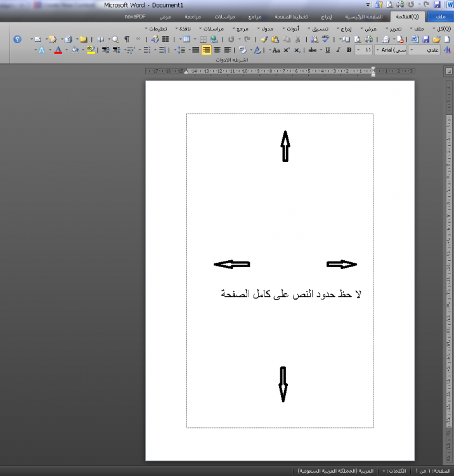Apply Italic formatting from toolbar
The width and height of the screenshot is (454, 476).
338,50
